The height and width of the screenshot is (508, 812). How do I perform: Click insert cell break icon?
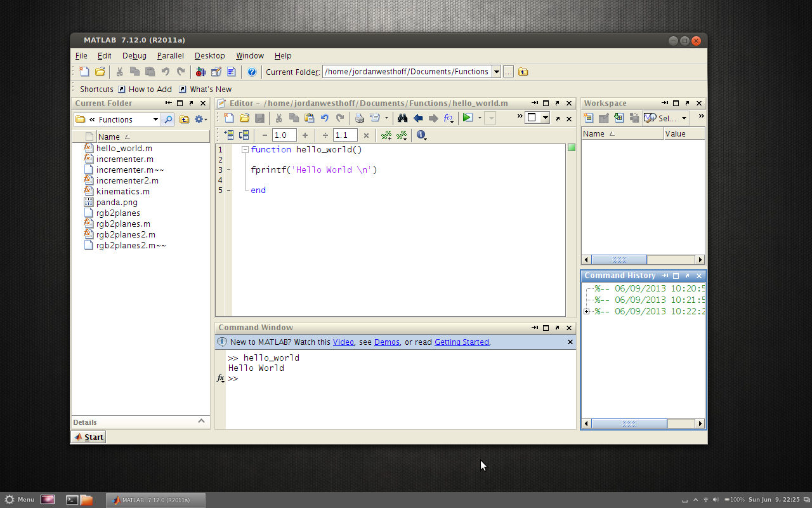tap(386, 135)
